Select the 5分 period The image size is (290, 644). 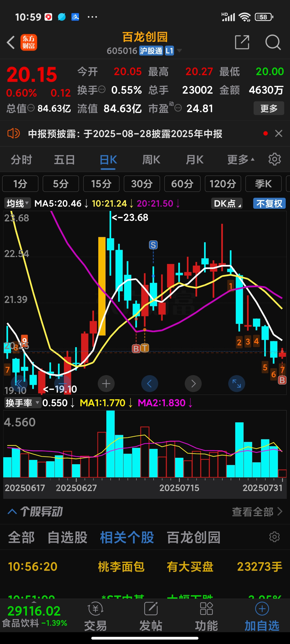point(61,184)
